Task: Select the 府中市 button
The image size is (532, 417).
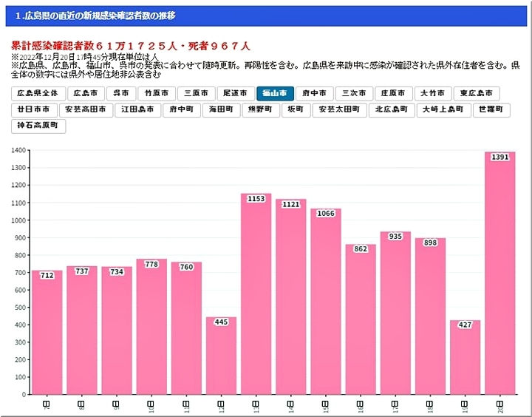Action: coord(314,94)
